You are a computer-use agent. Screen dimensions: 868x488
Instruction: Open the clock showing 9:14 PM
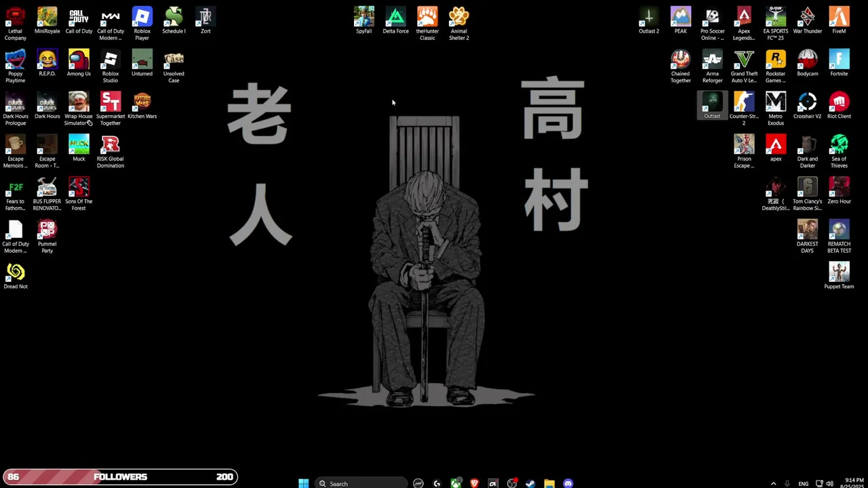[x=854, y=483]
